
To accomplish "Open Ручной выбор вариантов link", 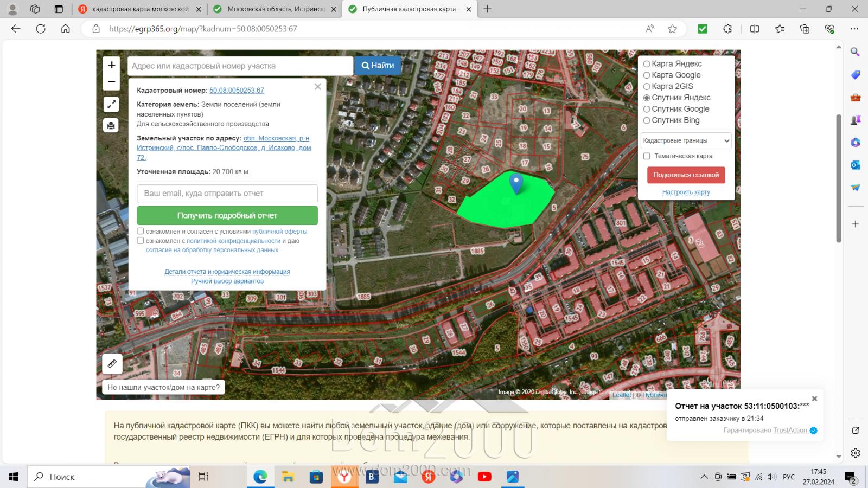I will (x=227, y=281).
